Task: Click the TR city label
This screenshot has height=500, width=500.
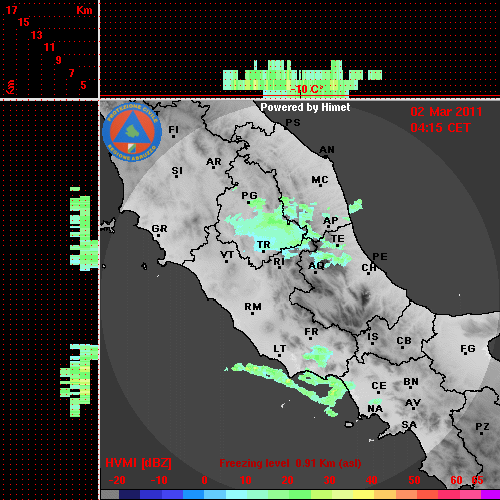Action: tap(264, 245)
